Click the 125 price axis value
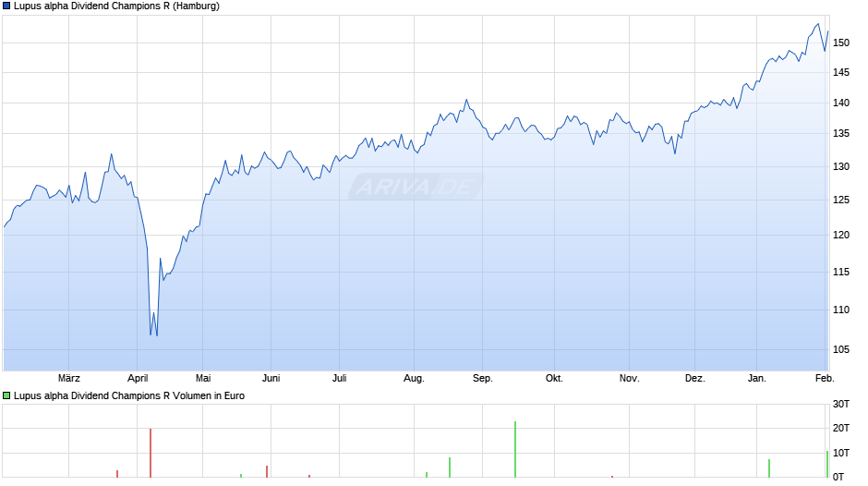868x486 pixels. coord(841,200)
